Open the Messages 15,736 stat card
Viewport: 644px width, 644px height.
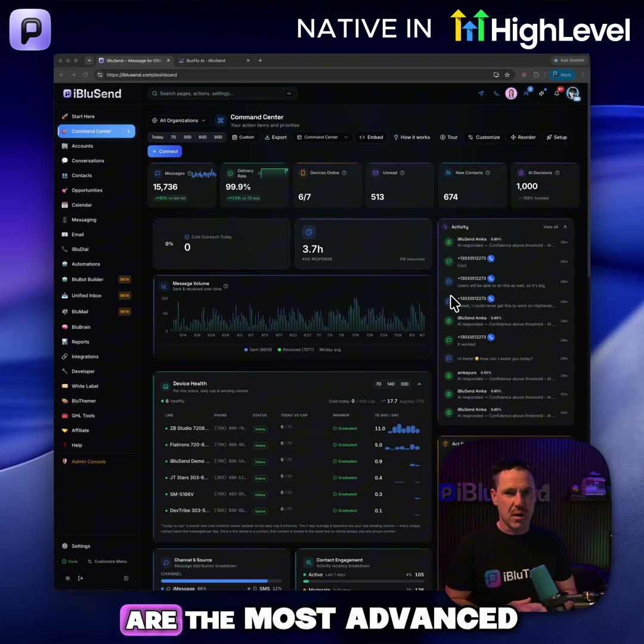tap(182, 185)
